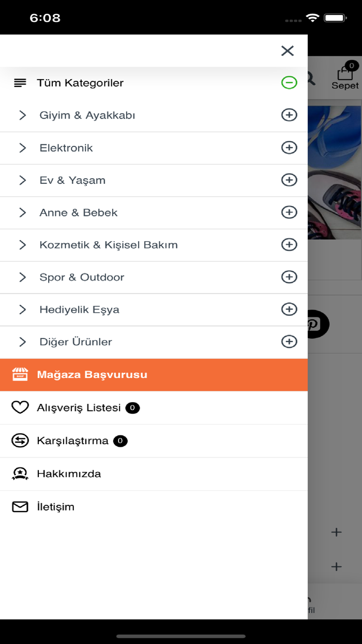The height and width of the screenshot is (644, 362).
Task: Close the side menu with X
Action: 287,50
